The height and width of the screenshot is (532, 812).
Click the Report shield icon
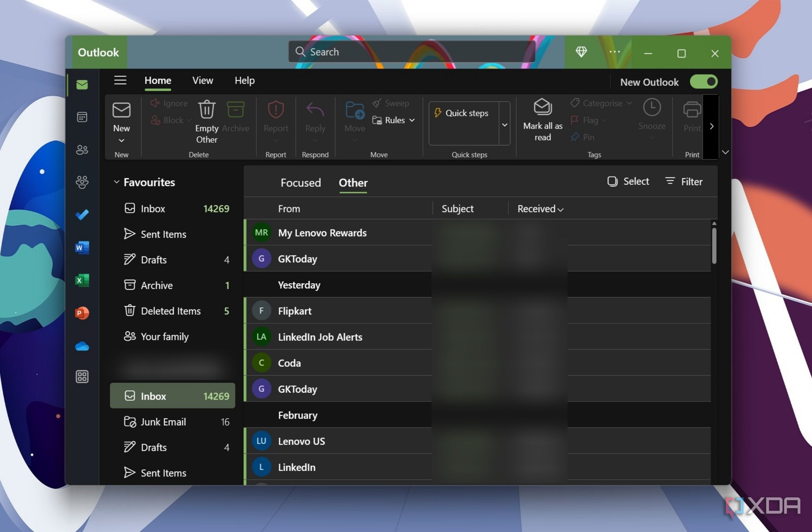coord(276,109)
